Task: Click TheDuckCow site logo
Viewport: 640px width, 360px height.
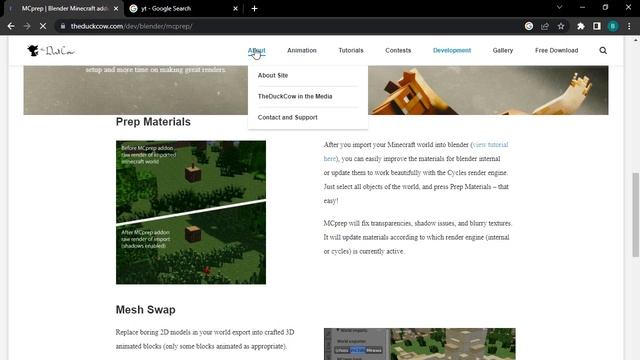Action: 51,51
